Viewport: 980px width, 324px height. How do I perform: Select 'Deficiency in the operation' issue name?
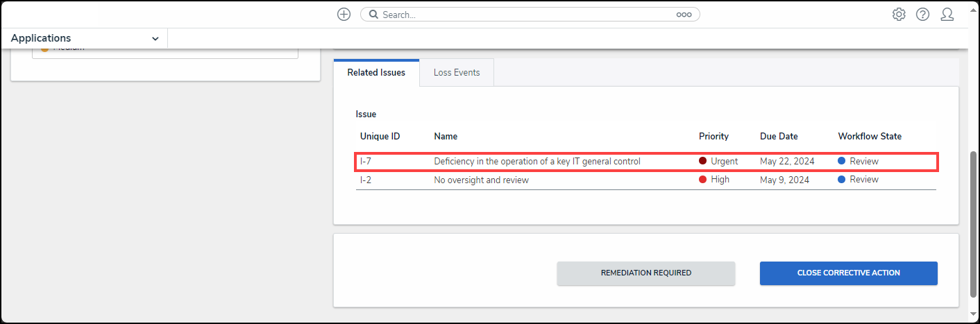(537, 162)
